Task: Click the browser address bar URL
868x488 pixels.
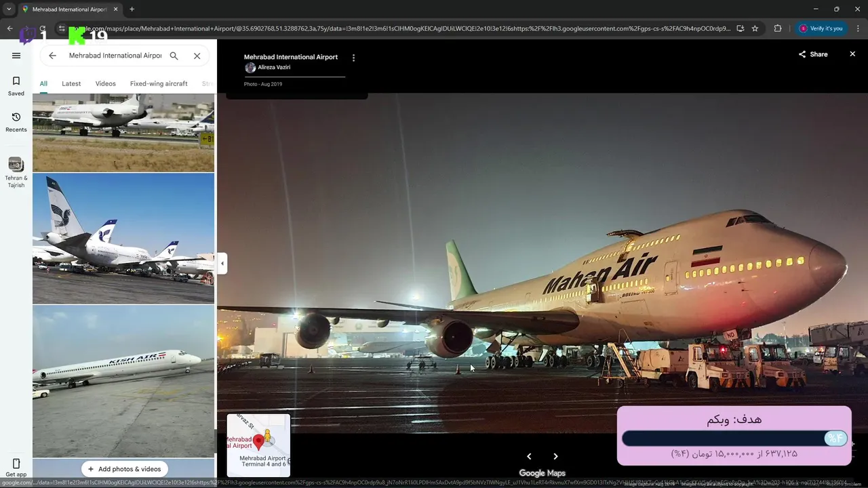Action: point(400,28)
